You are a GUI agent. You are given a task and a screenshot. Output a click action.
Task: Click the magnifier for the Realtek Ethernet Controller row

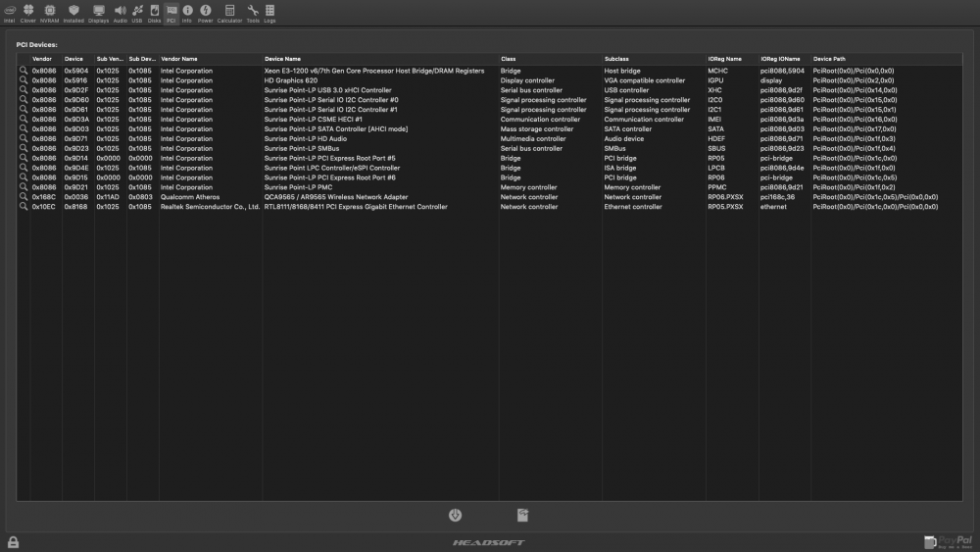(24, 206)
